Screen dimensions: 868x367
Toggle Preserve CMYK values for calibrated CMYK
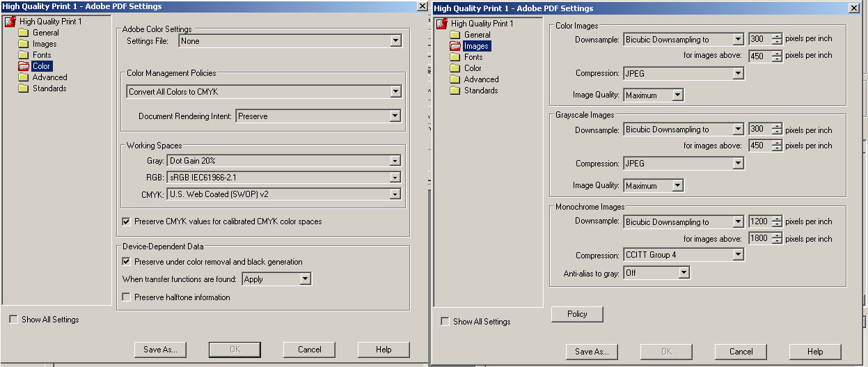click(x=126, y=221)
